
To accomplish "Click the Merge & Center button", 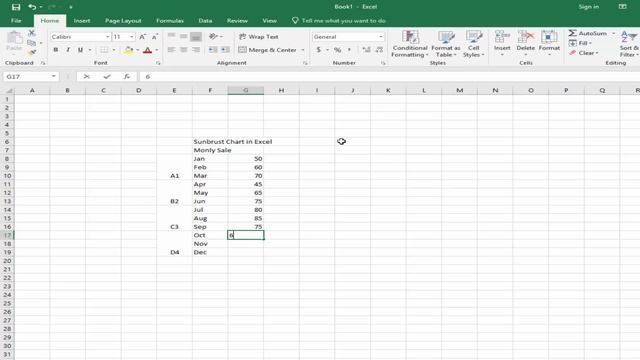I will (268, 50).
